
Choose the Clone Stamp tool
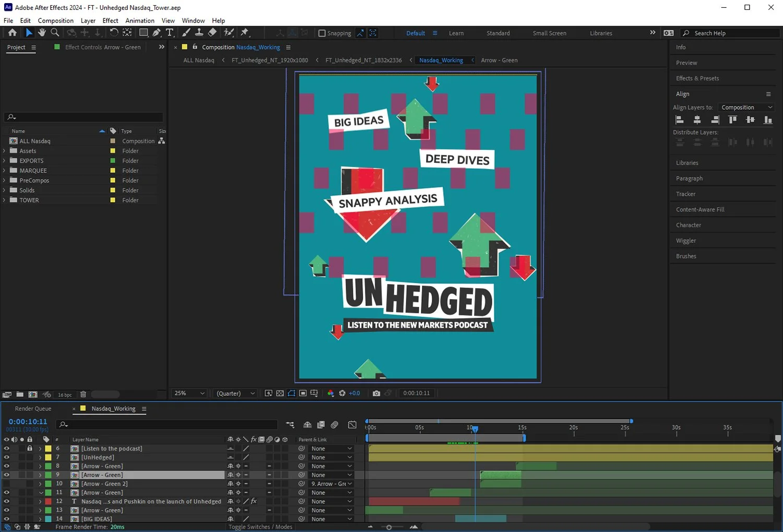coord(199,32)
